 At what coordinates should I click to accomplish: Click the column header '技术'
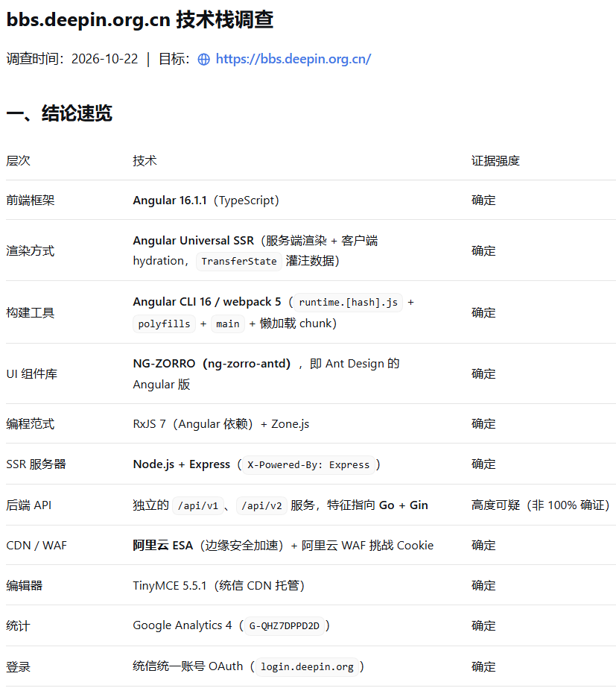point(145,161)
